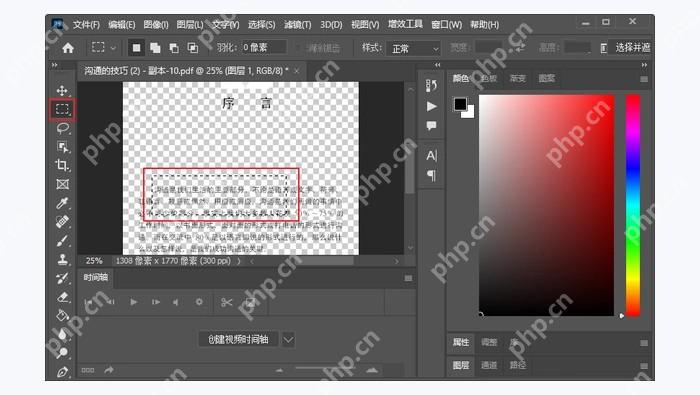Select the Spot Healing Brush tool
Image resolution: width=700 pixels, height=395 pixels.
(62, 222)
